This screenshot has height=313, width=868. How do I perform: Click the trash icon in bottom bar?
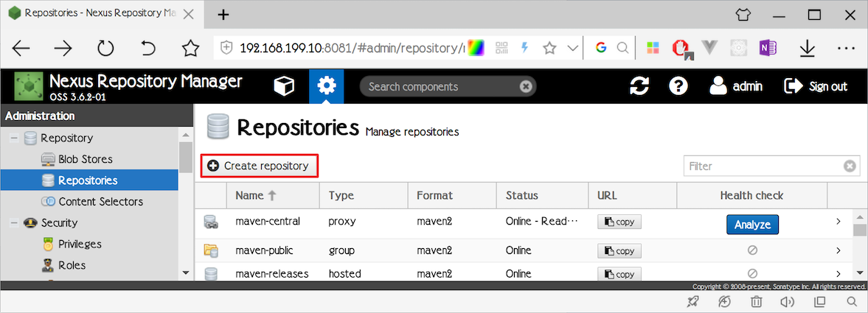[x=756, y=301]
